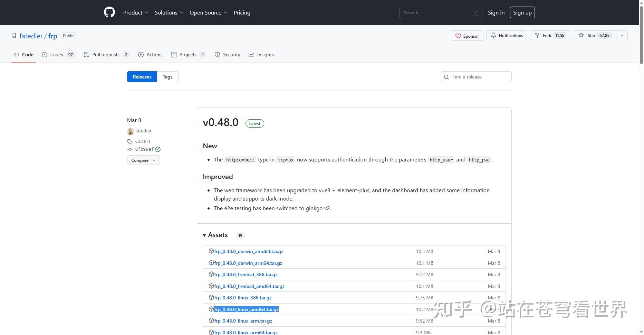644x335 pixels.
Task: Click the repository book icon beside fatedier
Action: 14,36
